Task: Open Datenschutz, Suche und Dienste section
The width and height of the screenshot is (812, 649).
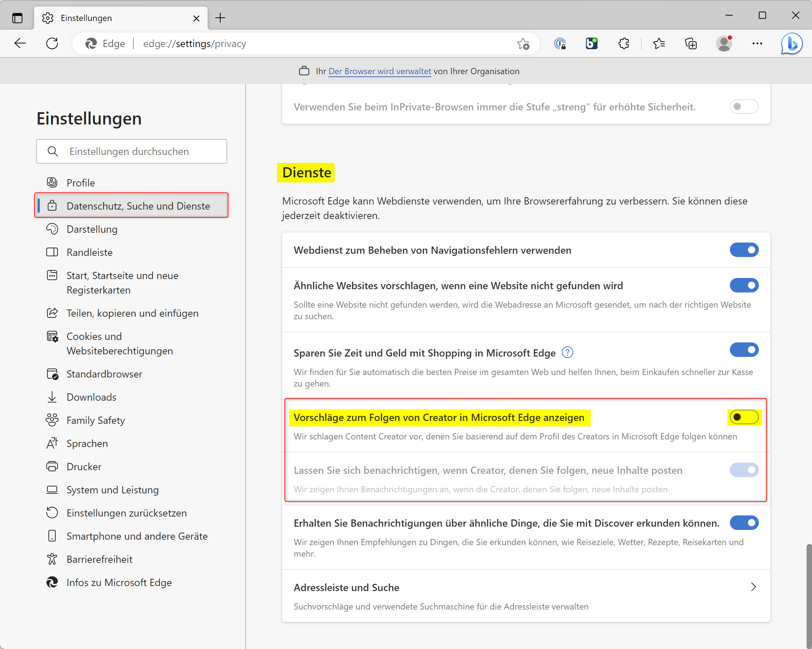Action: tap(131, 206)
